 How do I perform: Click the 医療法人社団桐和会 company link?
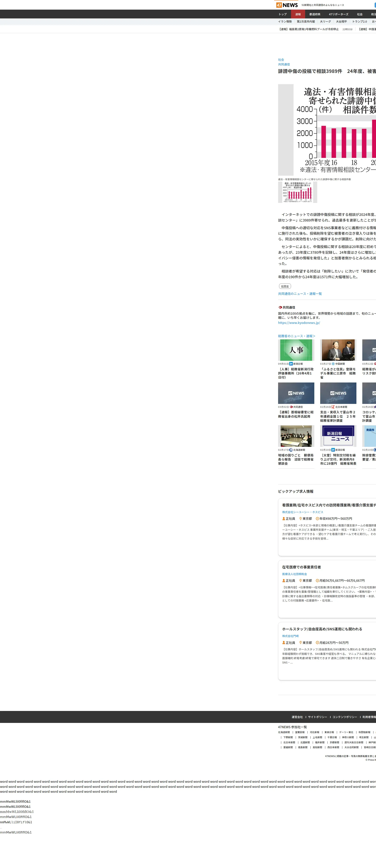[295, 574]
